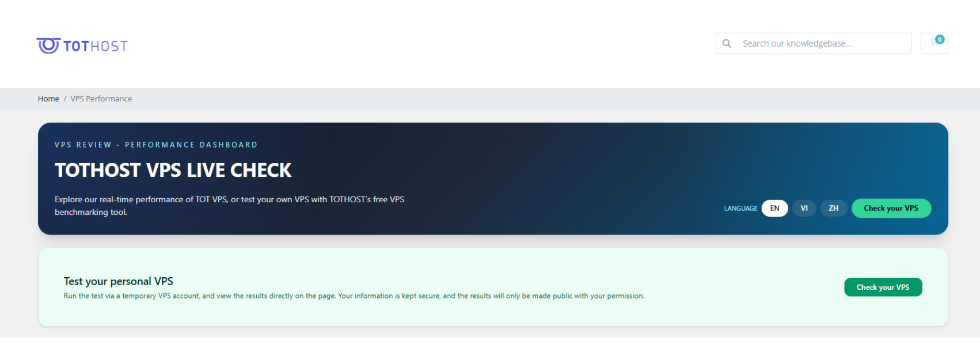Click the breadcrumb slash separator

(x=65, y=99)
